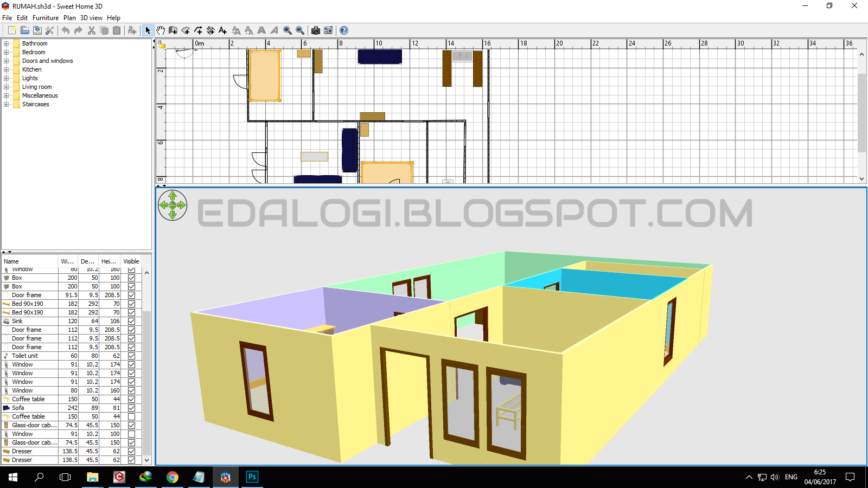Rotate 3D view with right navigation arrow
The image size is (868, 488).
click(x=182, y=205)
